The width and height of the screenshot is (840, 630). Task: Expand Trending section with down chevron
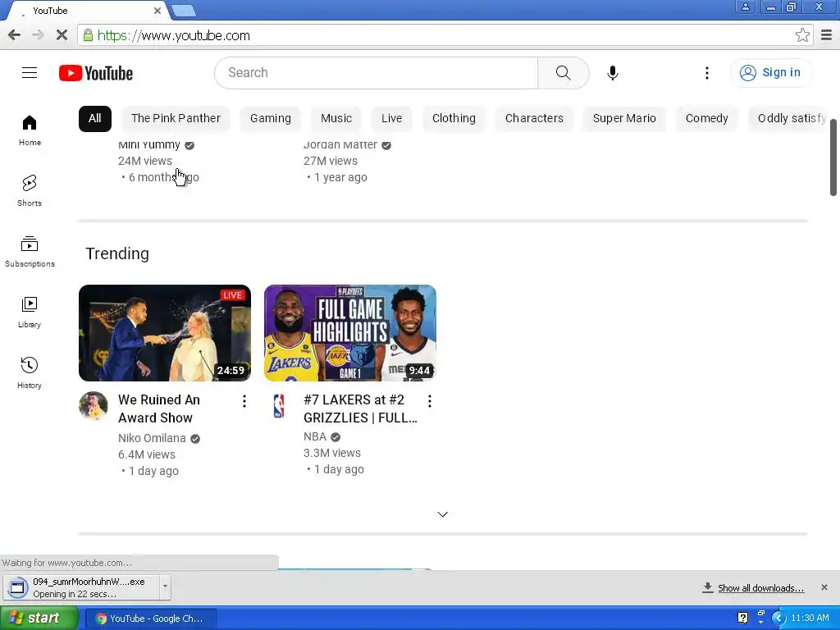442,514
